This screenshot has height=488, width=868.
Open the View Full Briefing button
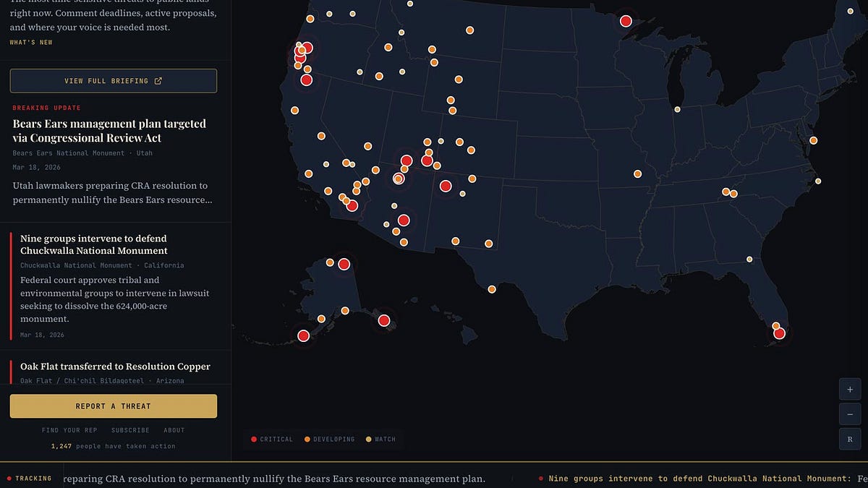pyautogui.click(x=114, y=81)
